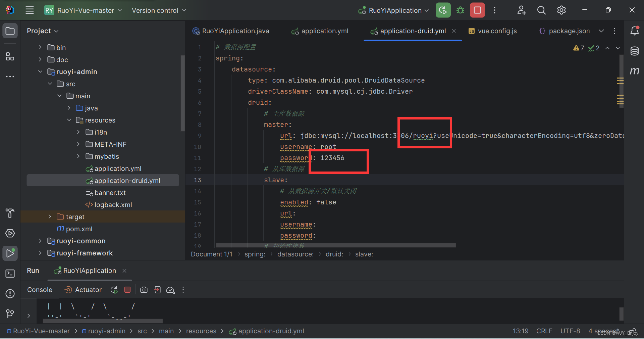Select the Actuator tab
This screenshot has height=339, width=644.
point(83,290)
